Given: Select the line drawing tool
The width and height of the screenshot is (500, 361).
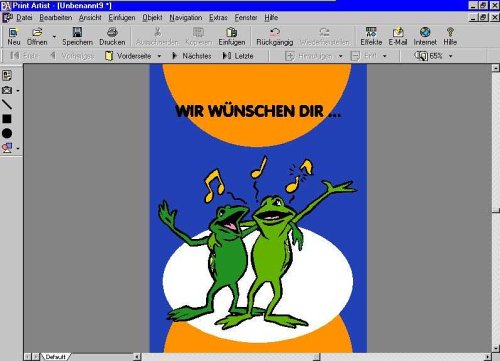Looking at the screenshot, I should pos(7,104).
